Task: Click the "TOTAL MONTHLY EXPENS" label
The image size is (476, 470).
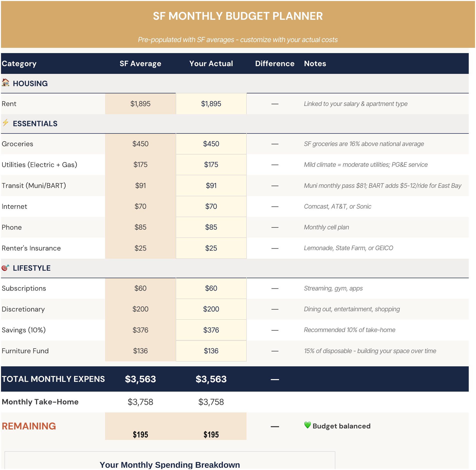Action: click(x=53, y=379)
